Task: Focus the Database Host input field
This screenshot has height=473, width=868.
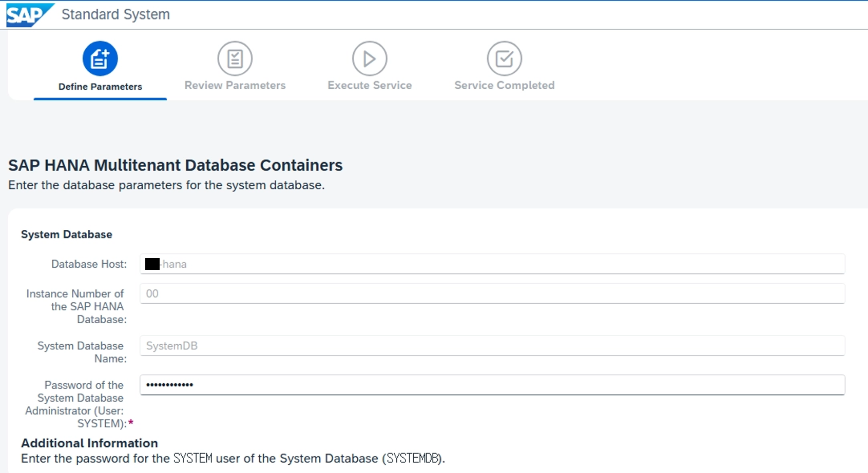Action: click(x=492, y=264)
